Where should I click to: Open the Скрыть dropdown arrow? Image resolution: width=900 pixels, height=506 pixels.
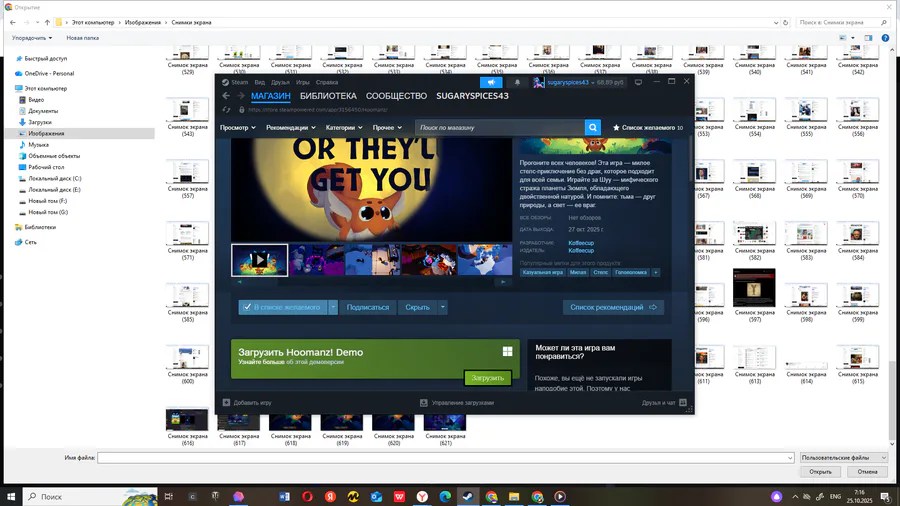tap(443, 307)
